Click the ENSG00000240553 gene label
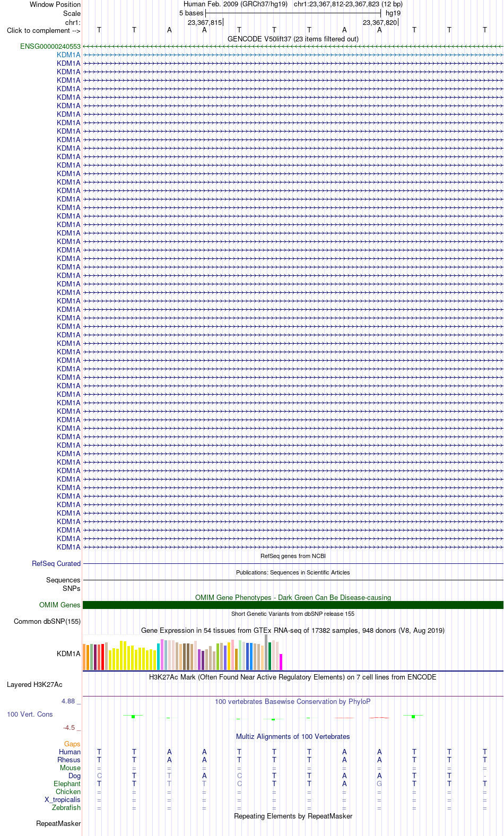This screenshot has width=504, height=836. pyautogui.click(x=50, y=47)
